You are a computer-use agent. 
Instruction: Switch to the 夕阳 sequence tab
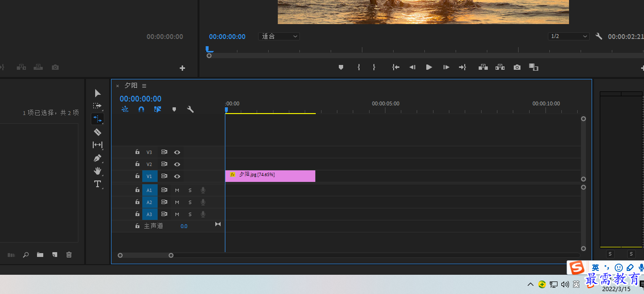[131, 85]
